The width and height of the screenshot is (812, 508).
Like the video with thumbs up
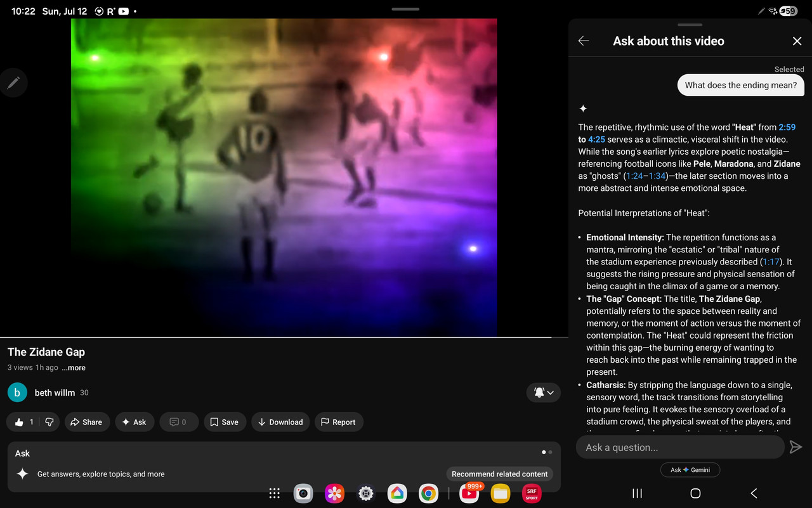(x=23, y=422)
